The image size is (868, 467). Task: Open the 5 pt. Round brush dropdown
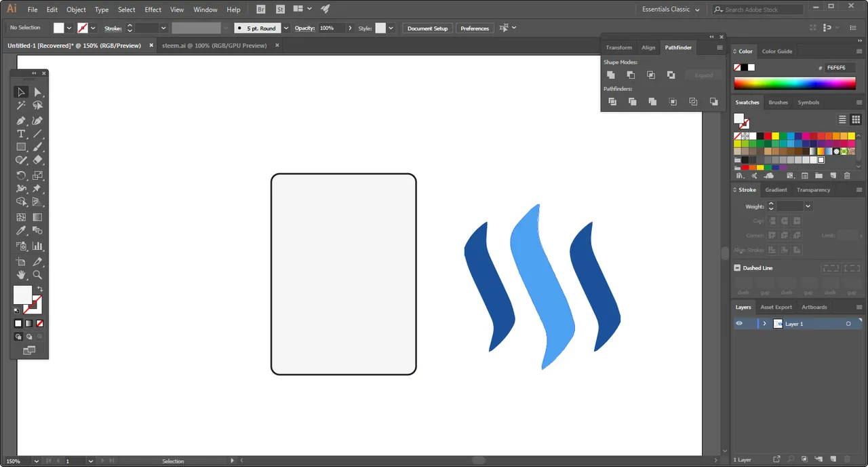coord(286,28)
